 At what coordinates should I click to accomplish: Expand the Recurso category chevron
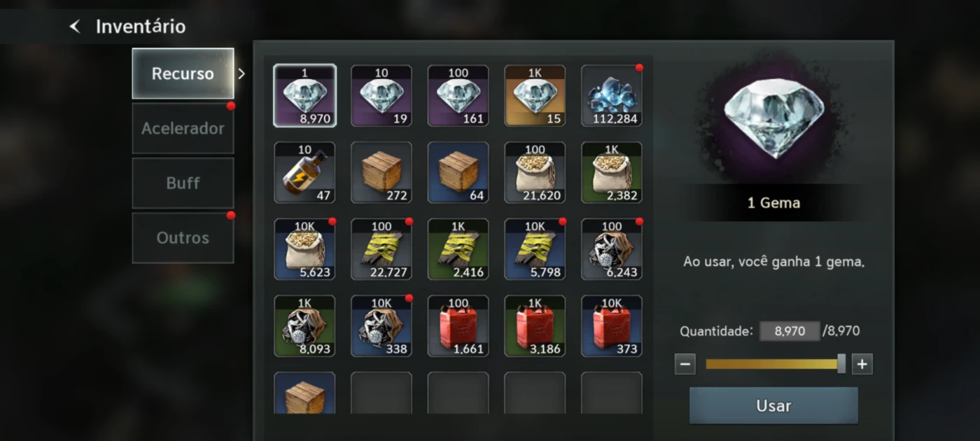click(x=241, y=73)
